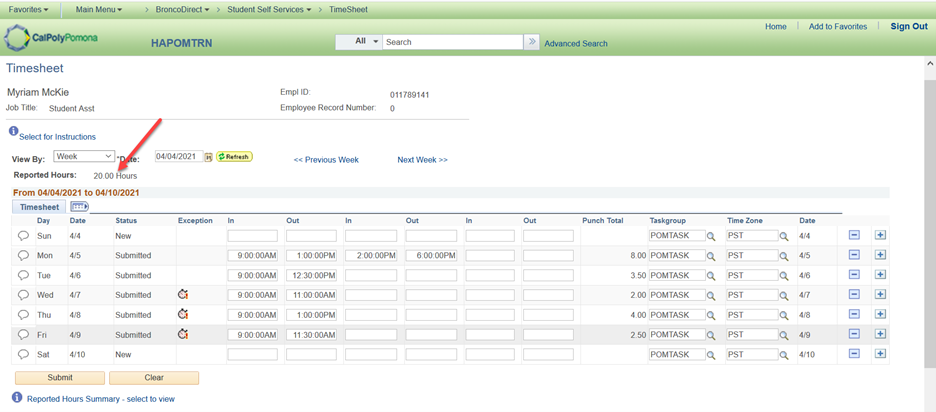Open the View By Week dropdown

pos(84,157)
